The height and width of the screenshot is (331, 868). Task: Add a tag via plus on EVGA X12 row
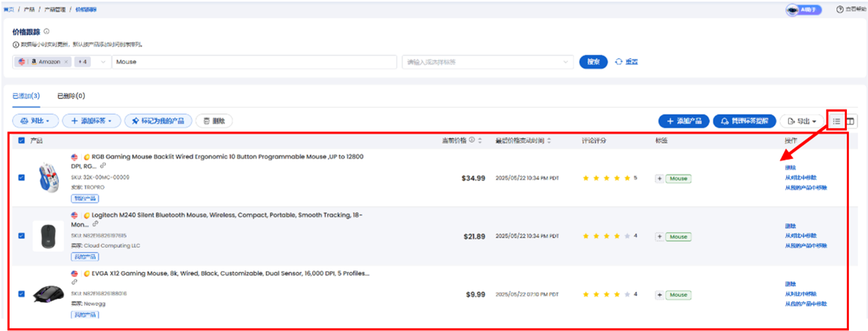[660, 295]
